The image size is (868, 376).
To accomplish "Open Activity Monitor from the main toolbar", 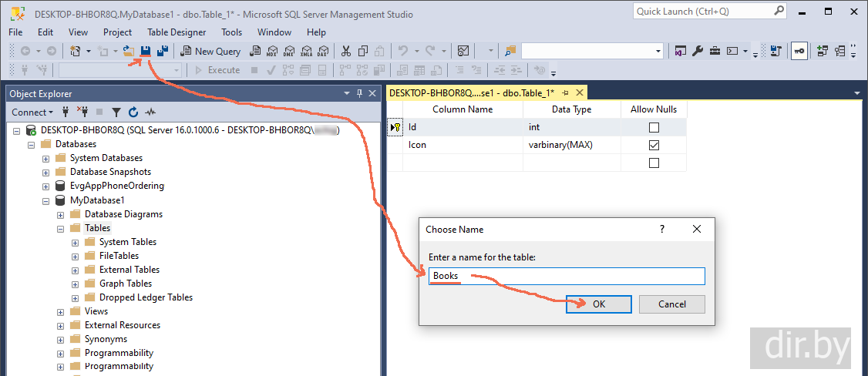I will pyautogui.click(x=463, y=51).
